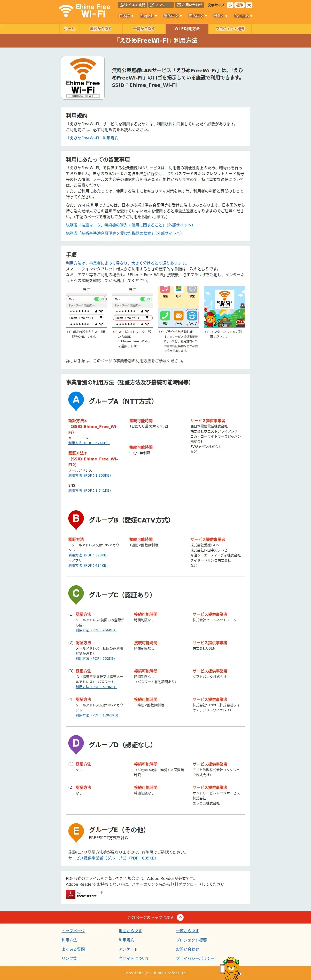311x980 pixels.
Task: Set text size to 大 (large)
Action: point(249,5)
